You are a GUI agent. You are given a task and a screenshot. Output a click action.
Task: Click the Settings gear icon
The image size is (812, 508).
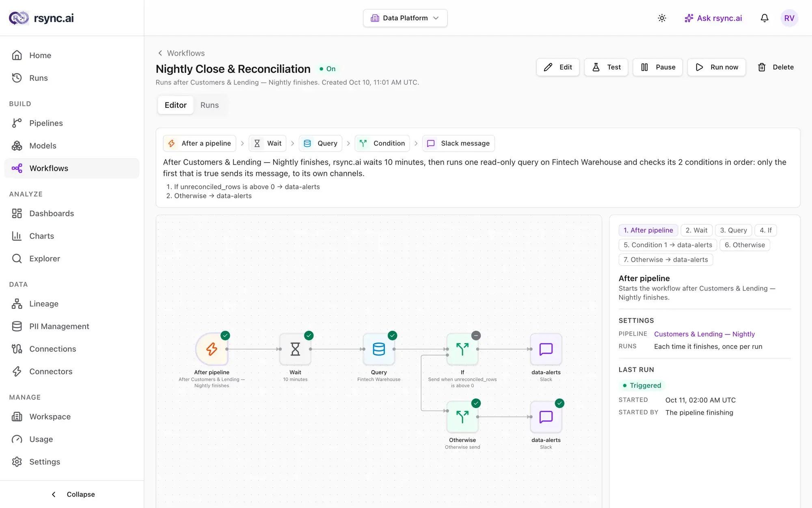(x=17, y=462)
